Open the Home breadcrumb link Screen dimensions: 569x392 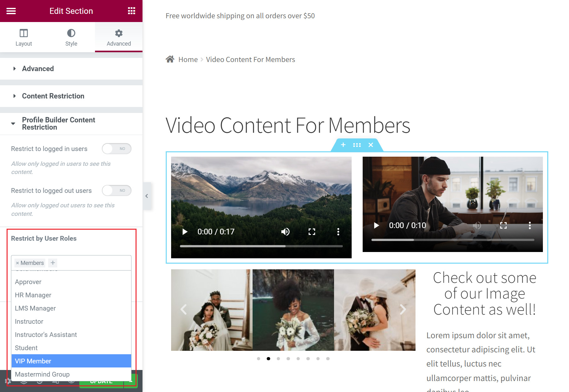188,59
